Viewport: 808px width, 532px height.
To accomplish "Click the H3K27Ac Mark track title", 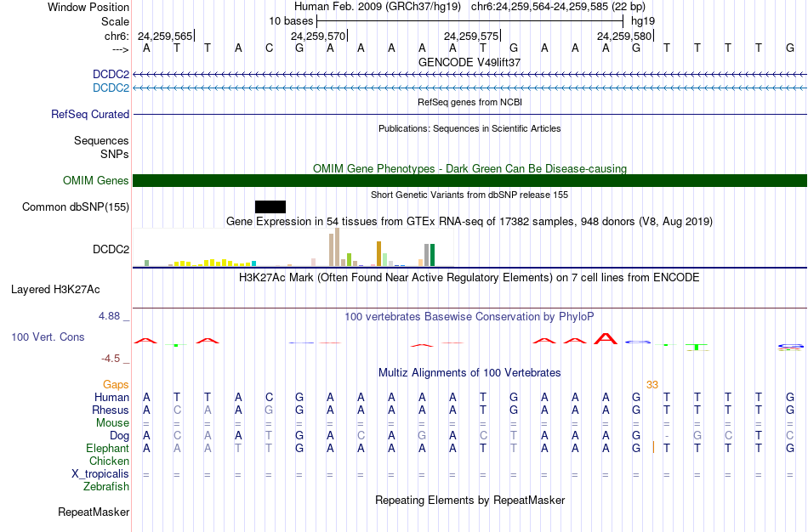I will pos(469,278).
